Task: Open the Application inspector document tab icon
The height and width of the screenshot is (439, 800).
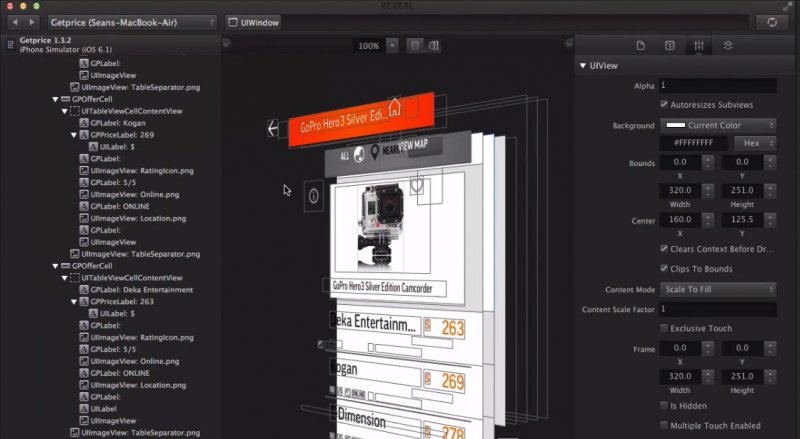Action: [x=641, y=45]
